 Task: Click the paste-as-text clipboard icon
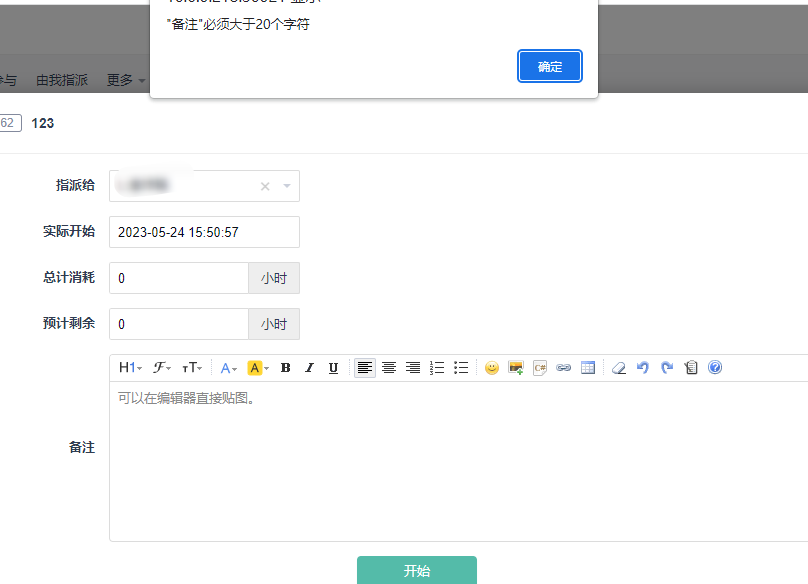691,368
